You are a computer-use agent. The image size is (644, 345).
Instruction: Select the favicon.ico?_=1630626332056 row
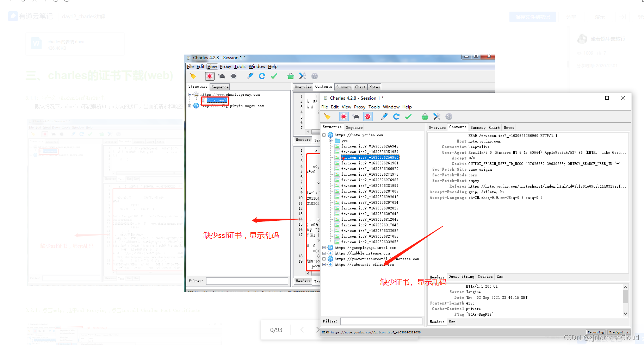pos(370,242)
